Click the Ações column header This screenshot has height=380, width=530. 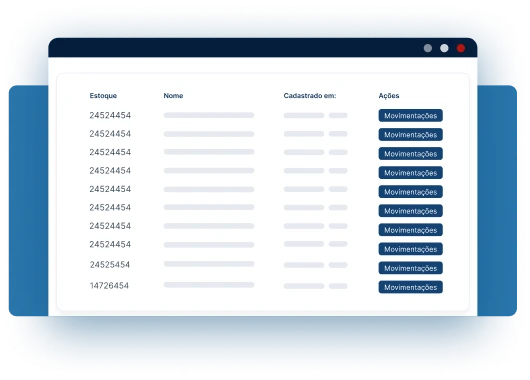(389, 96)
